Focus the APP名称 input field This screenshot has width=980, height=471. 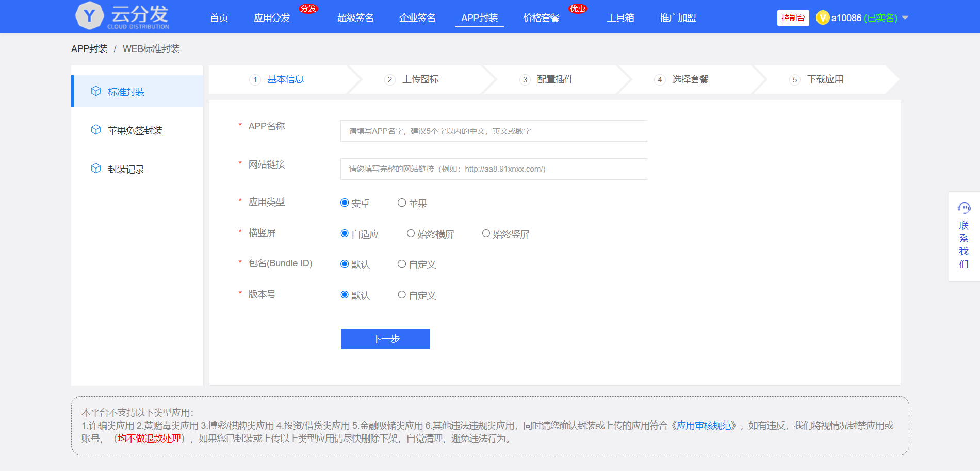click(x=494, y=131)
